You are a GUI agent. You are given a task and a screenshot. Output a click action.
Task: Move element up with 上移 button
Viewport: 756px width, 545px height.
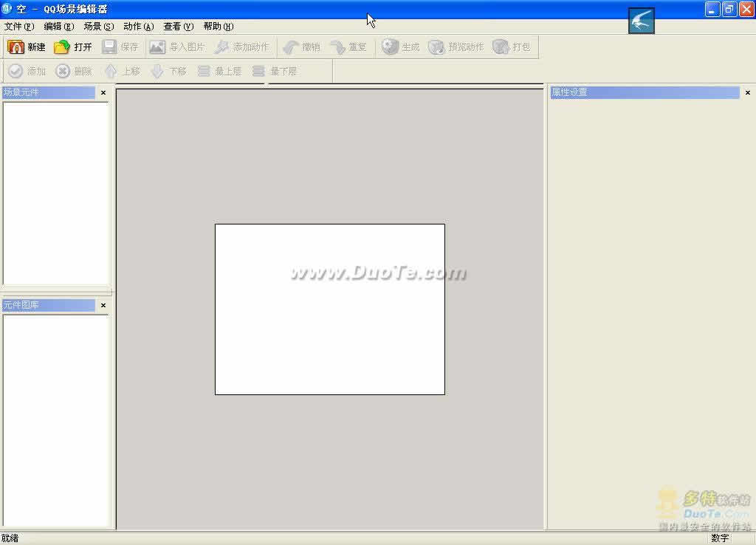[111, 72]
